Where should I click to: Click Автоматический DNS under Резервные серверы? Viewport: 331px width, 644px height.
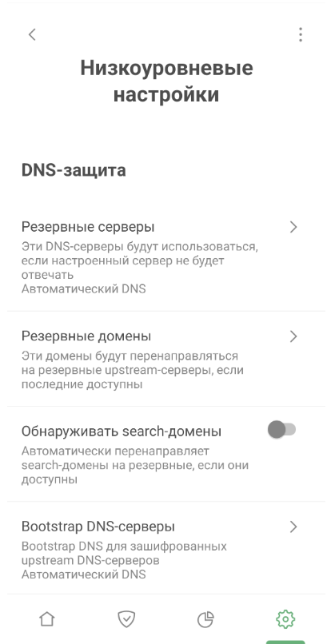83,289
